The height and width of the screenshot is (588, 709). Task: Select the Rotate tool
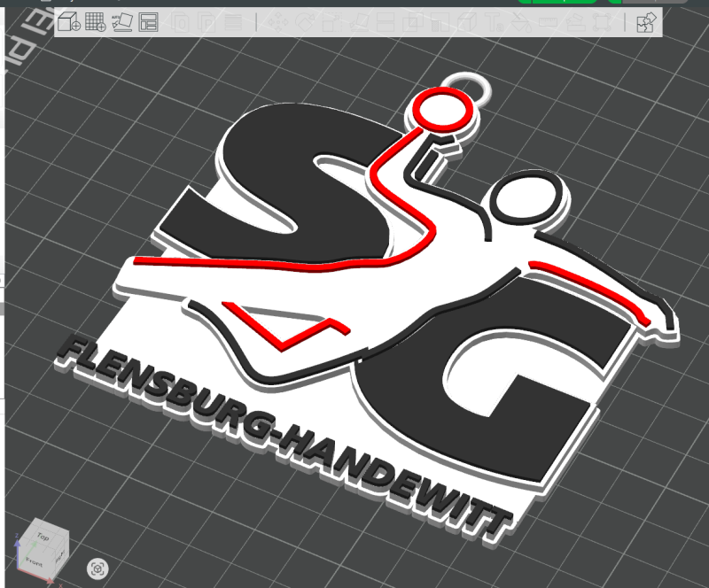[304, 22]
